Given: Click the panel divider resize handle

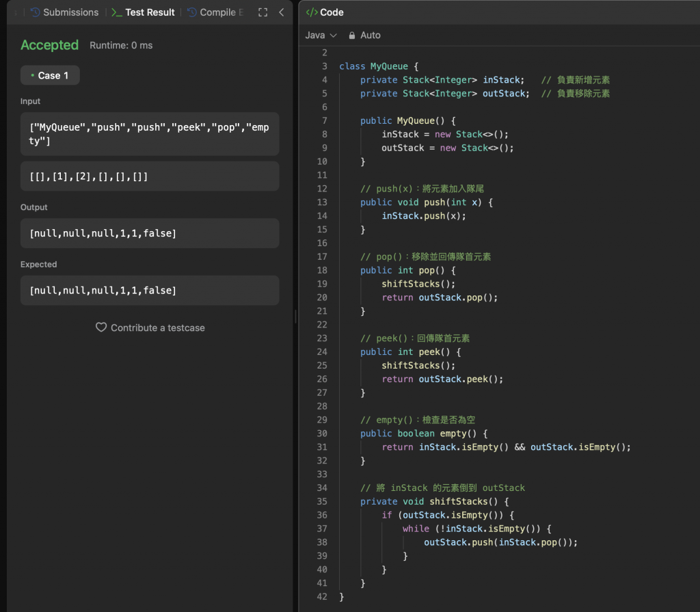Looking at the screenshot, I should 296,316.
